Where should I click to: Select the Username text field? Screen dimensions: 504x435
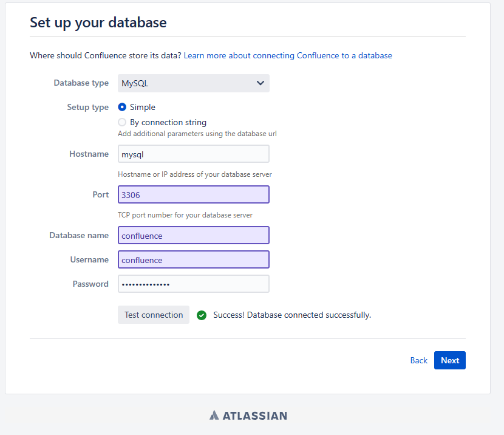click(193, 260)
